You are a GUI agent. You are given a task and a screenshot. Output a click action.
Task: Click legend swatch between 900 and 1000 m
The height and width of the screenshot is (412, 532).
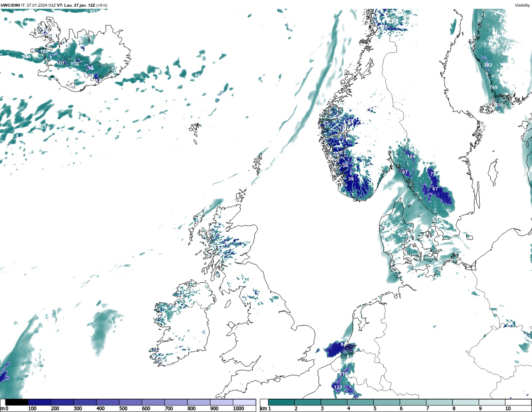(221, 402)
